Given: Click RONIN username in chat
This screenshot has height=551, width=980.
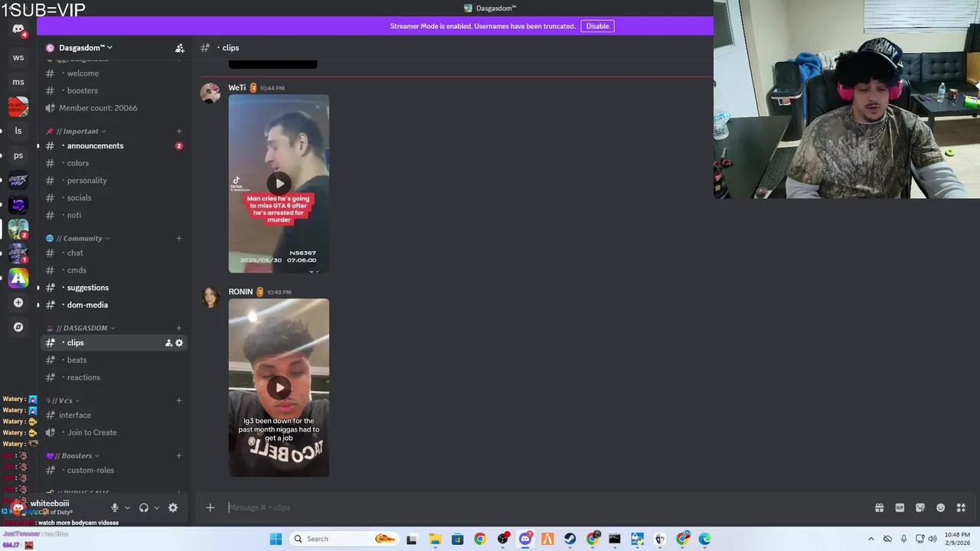Looking at the screenshot, I should [240, 292].
